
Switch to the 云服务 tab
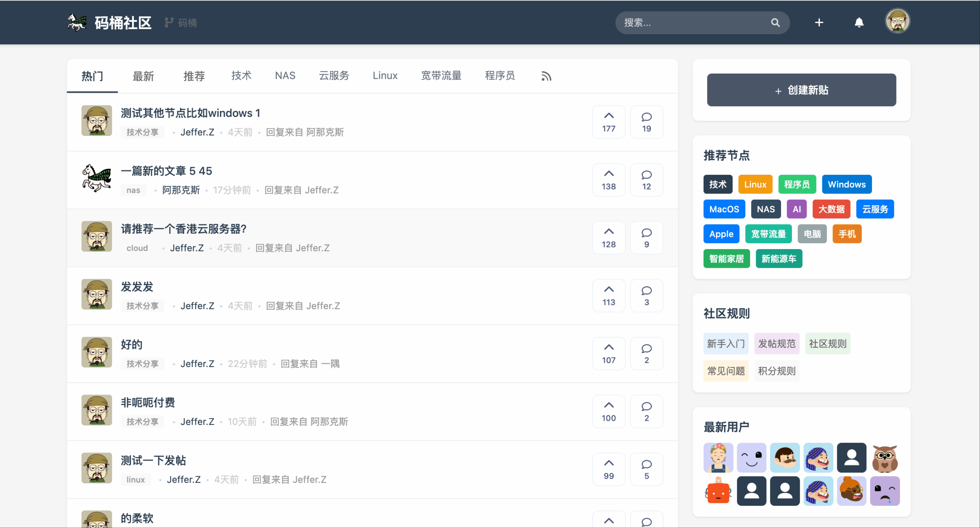coord(334,75)
